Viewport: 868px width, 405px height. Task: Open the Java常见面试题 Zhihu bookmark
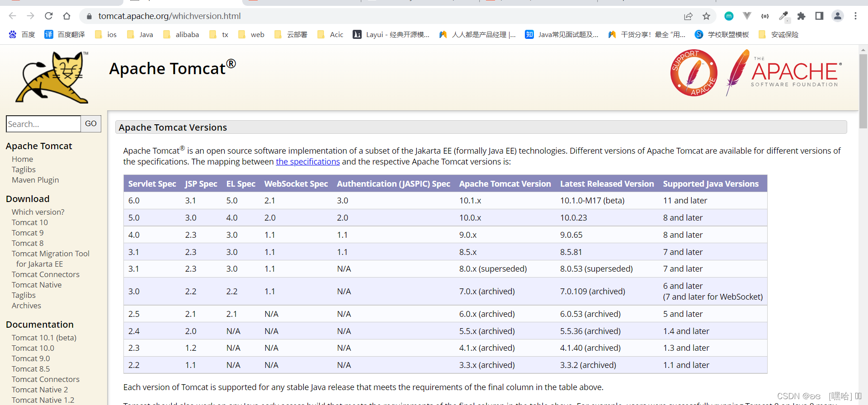[562, 34]
